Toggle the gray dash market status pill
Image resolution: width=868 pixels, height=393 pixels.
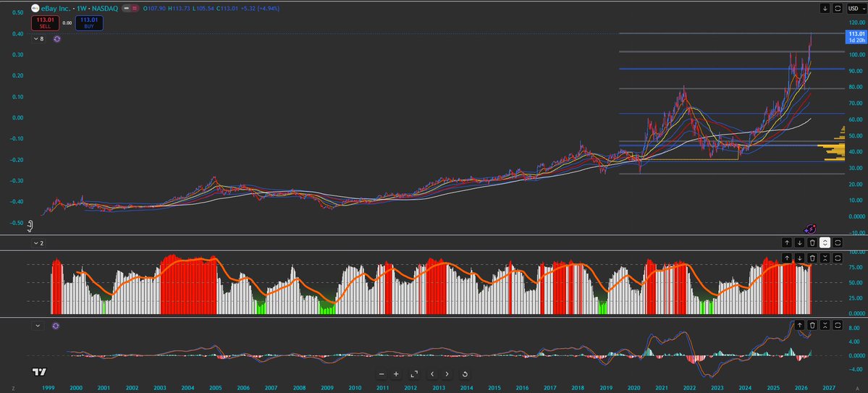[x=126, y=8]
